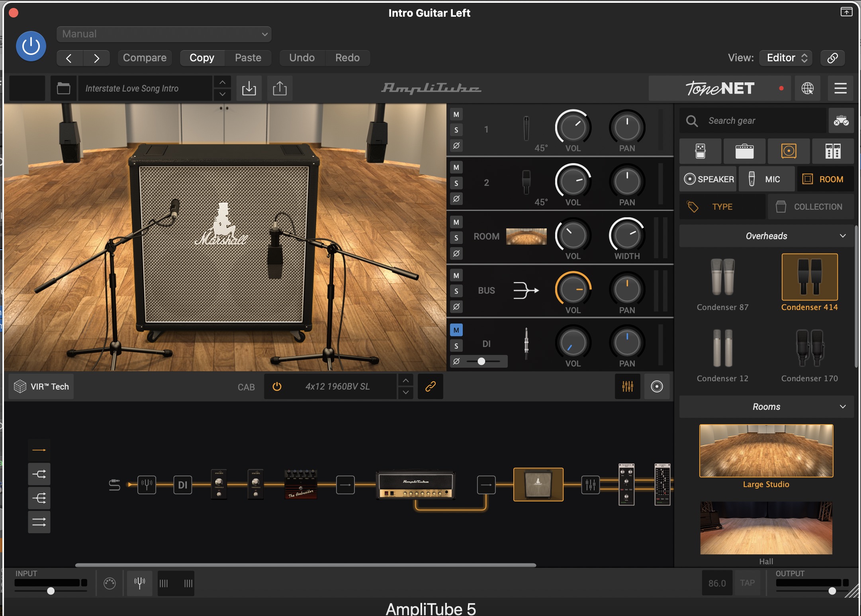This screenshot has height=616, width=861.
Task: Toggle the plugin power bypass button
Action: point(31,46)
